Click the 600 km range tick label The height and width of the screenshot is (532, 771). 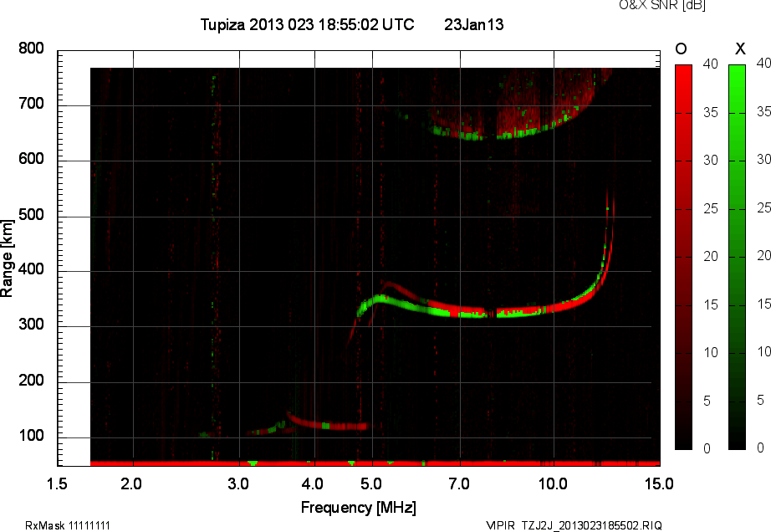pos(31,159)
